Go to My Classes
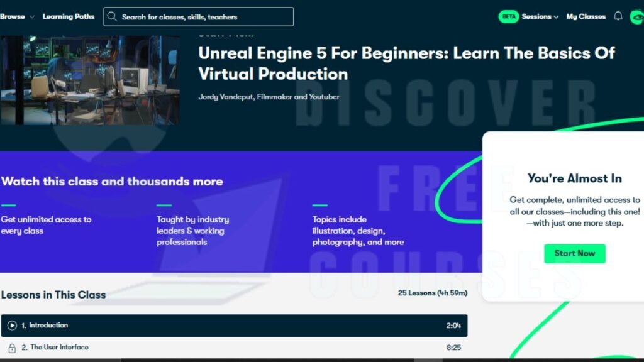The image size is (644, 362). (586, 17)
